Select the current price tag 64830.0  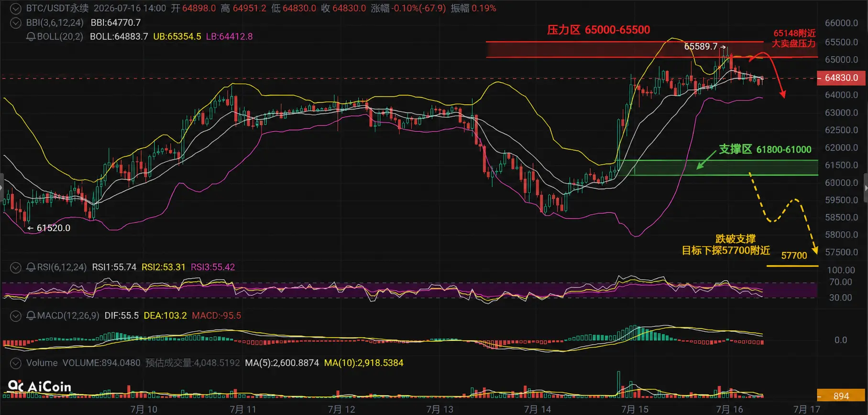[841, 78]
